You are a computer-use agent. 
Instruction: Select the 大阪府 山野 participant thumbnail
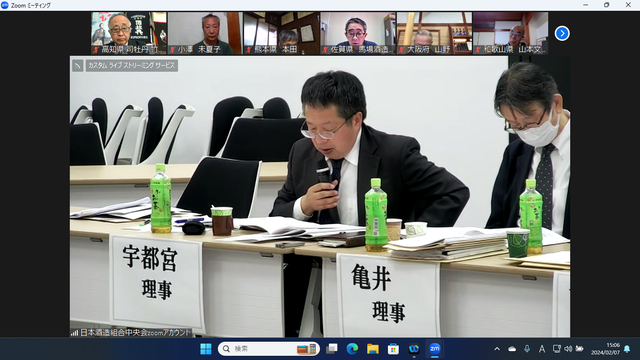[x=434, y=33]
